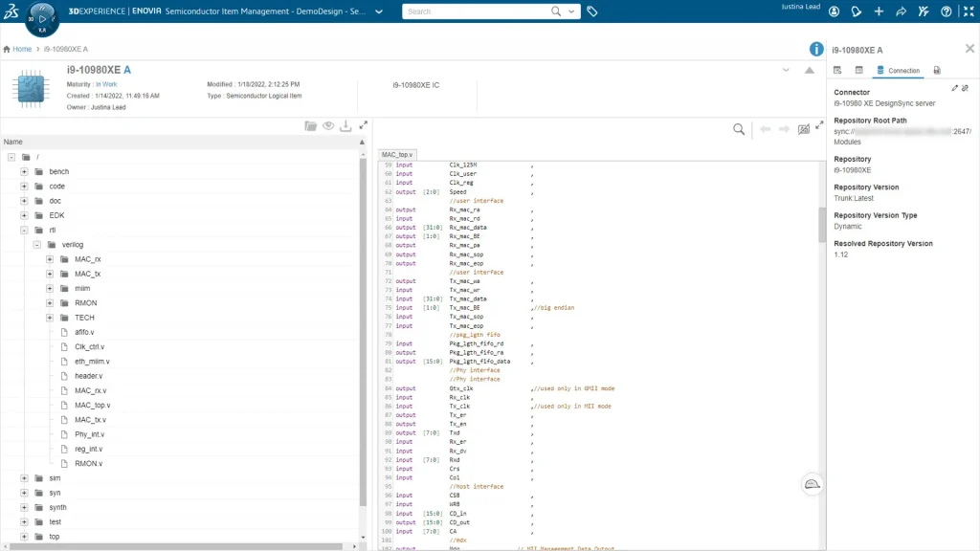Select the RMON.v file
This screenshot has height=551, width=980.
[x=88, y=464]
